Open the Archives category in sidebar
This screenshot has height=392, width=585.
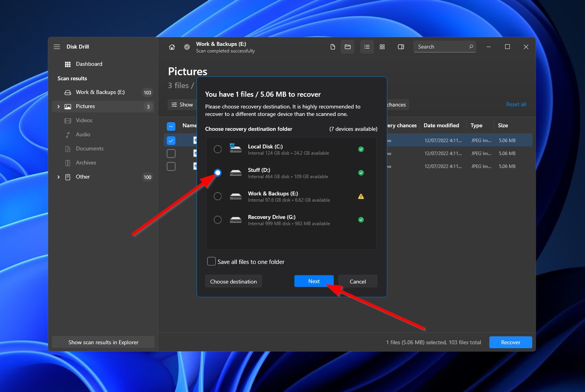coord(103,163)
